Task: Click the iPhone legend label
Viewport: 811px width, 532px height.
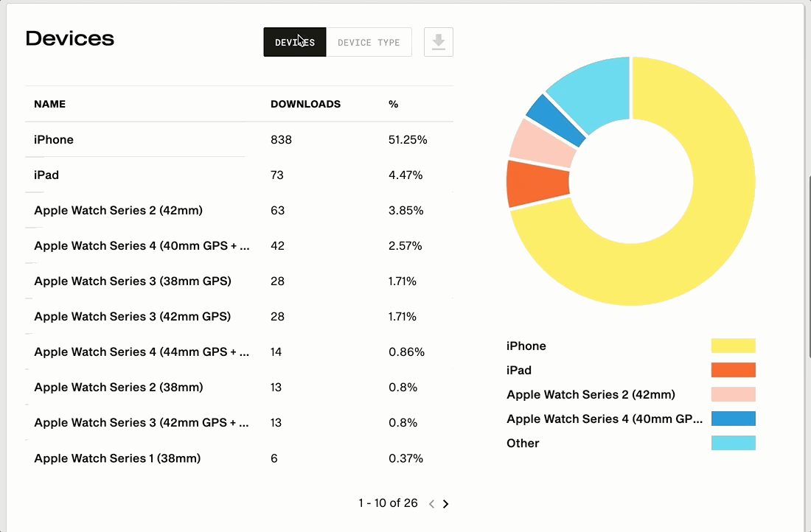Action: pos(526,346)
